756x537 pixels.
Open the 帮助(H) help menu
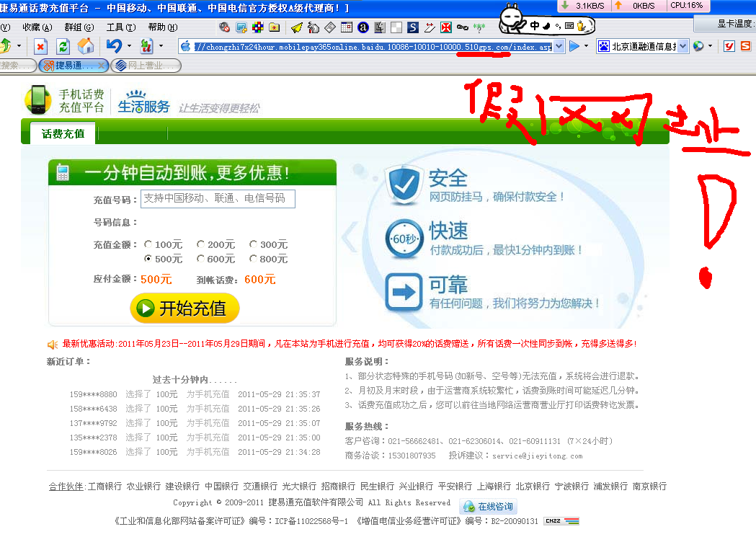tap(162, 27)
